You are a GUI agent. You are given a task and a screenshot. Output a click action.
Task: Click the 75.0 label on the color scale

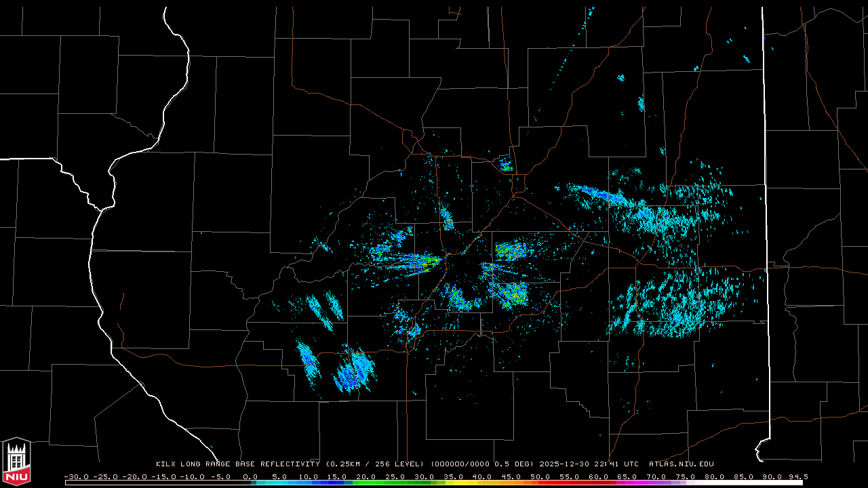pos(685,476)
